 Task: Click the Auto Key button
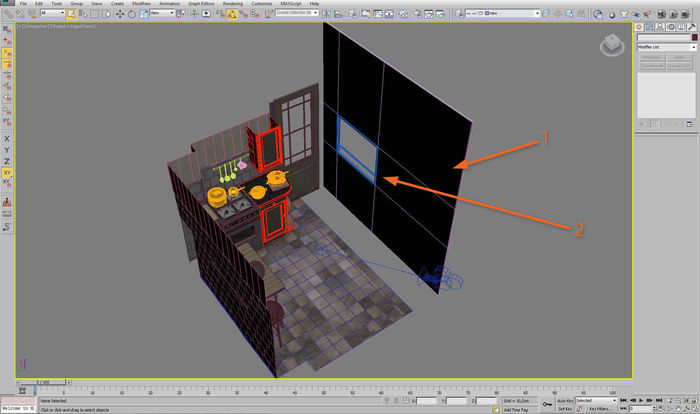tap(565, 401)
